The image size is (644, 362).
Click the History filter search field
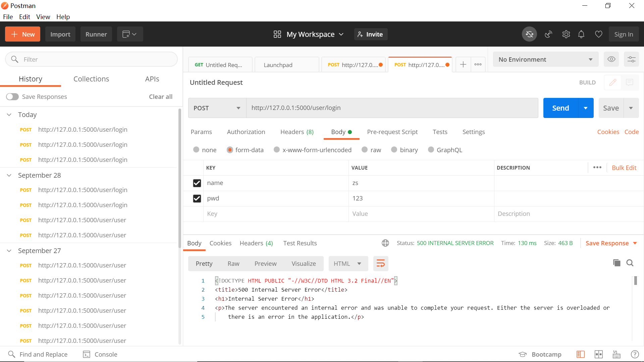coord(91,59)
